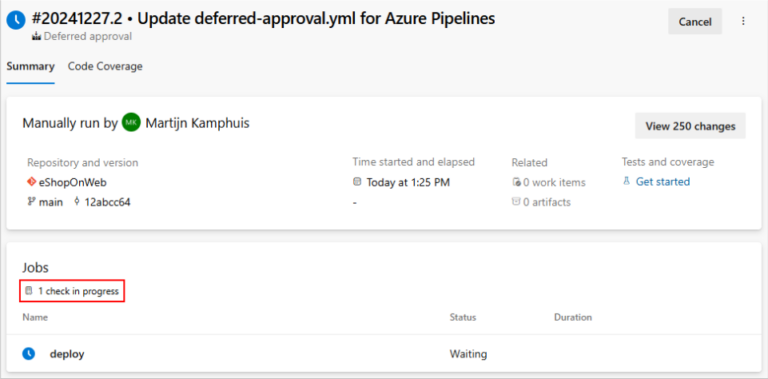The image size is (768, 379).
Task: Open the 1 check in progress link
Action: (x=78, y=291)
